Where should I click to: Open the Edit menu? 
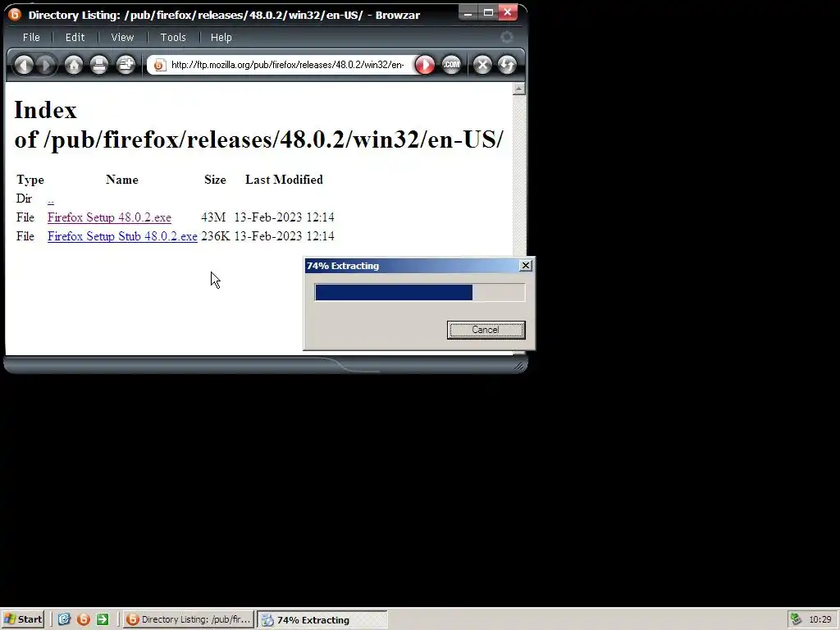pyautogui.click(x=75, y=38)
